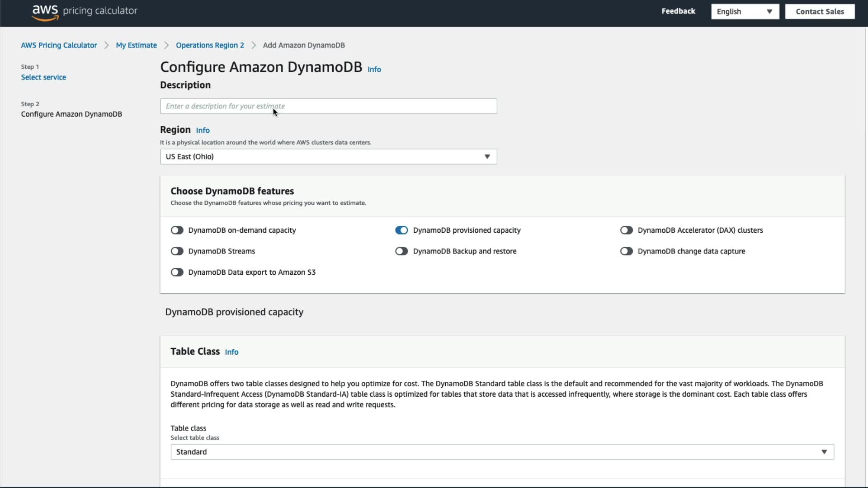Disable DynamoDB provisioned capacity toggle
The image size is (868, 488).
coord(401,230)
